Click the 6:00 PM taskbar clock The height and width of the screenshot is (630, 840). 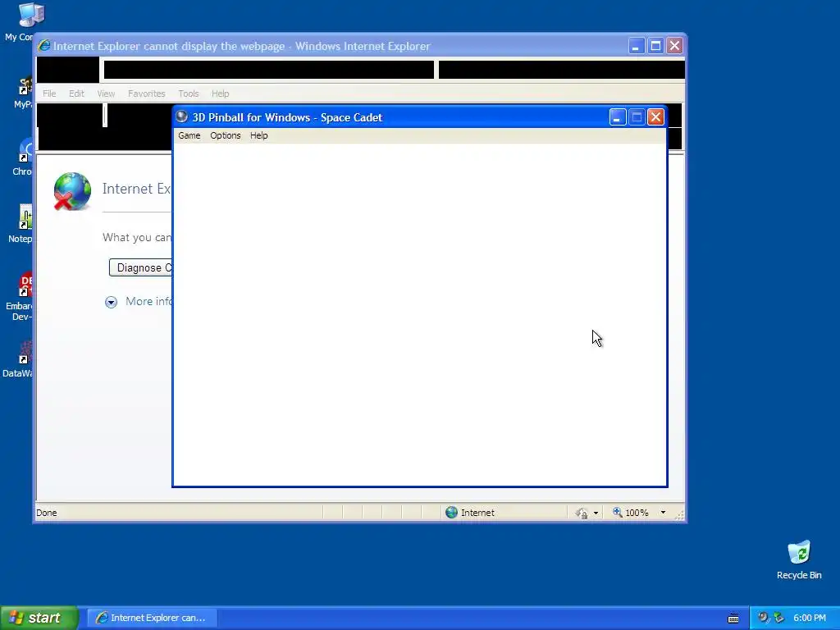(x=810, y=618)
